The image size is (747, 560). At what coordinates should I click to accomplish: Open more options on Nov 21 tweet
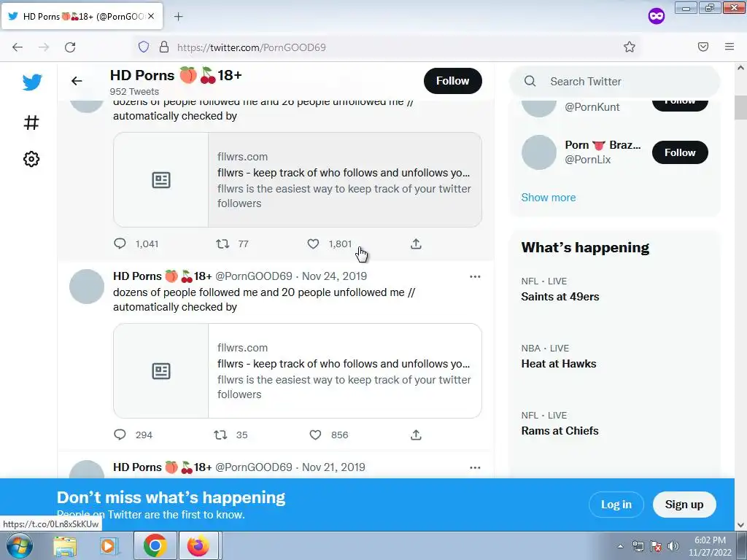click(x=475, y=467)
